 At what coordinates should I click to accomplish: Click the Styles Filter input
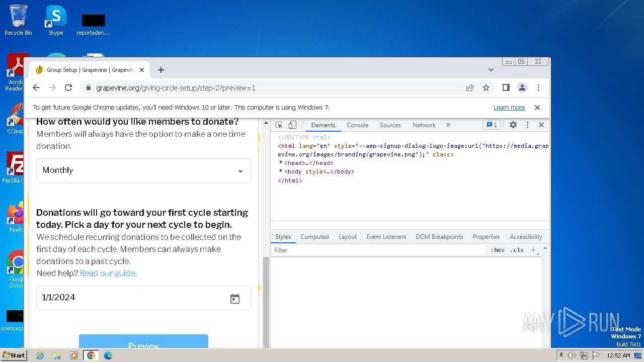click(379, 250)
